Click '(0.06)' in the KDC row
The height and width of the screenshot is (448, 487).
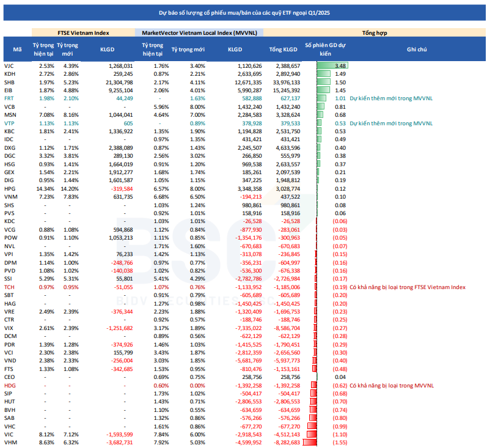click(340, 221)
